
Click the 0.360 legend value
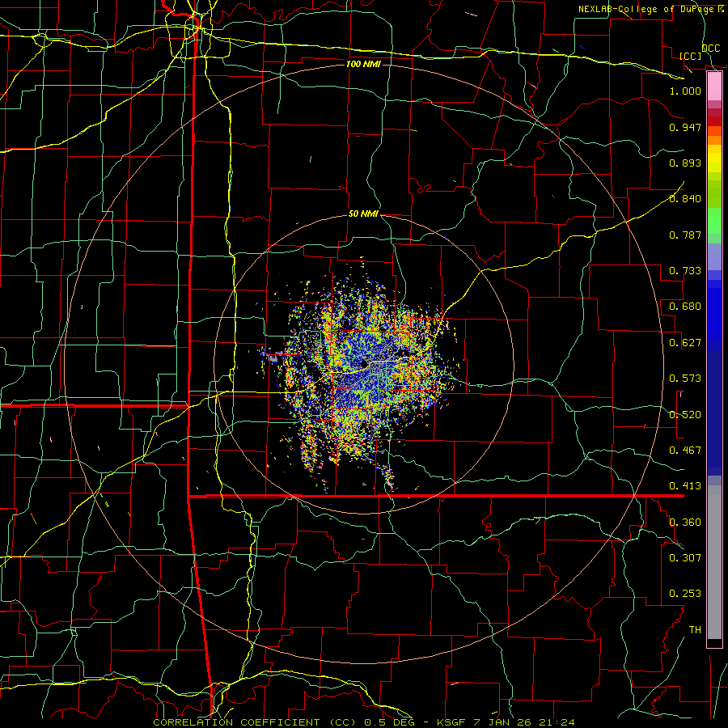pos(685,523)
